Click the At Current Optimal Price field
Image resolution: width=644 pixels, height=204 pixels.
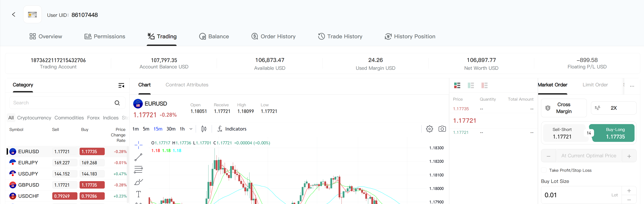point(589,156)
